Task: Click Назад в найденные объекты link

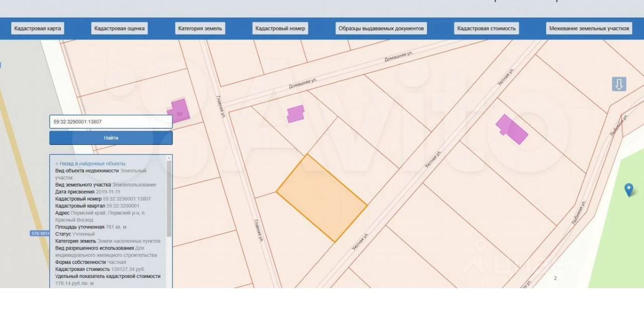Action: pos(91,163)
